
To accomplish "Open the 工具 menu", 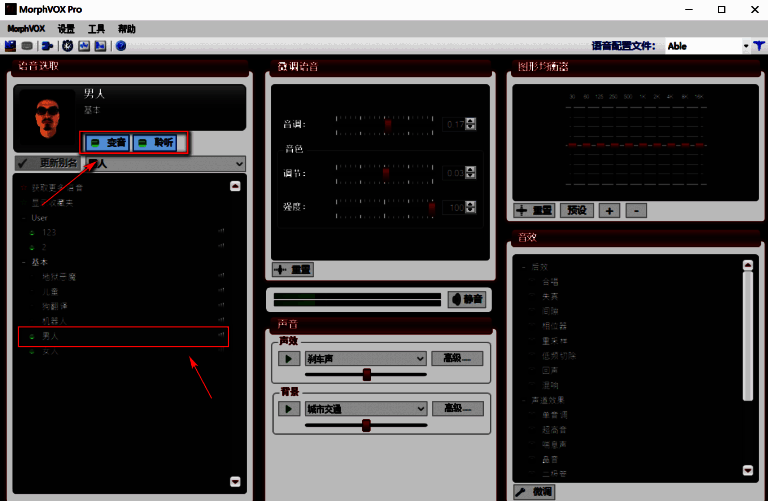I will click(96, 29).
